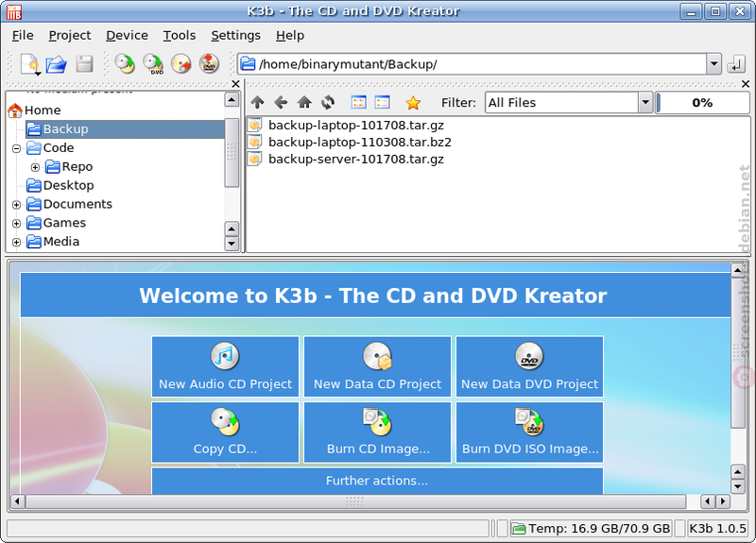Select Home in the folder tree
This screenshot has height=543, width=756.
click(35, 110)
